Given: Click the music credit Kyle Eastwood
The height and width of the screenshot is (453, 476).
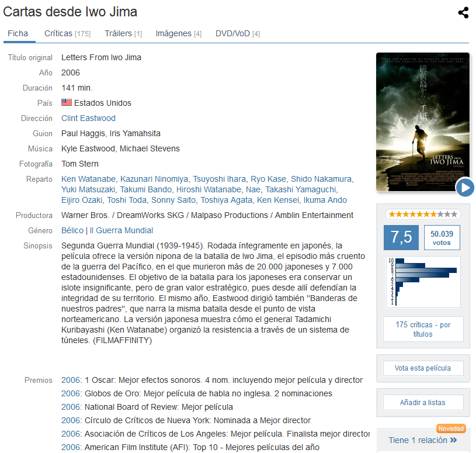Looking at the screenshot, I should (88, 148).
